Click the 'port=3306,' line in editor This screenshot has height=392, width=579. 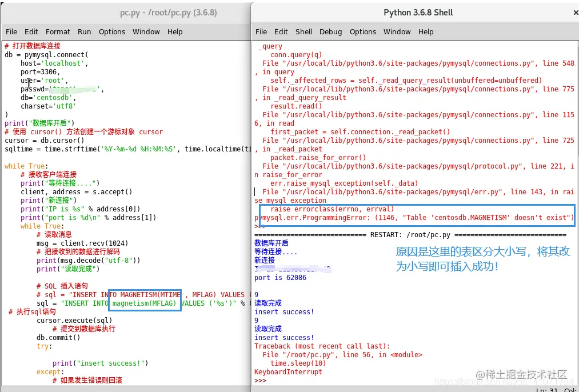click(40, 71)
